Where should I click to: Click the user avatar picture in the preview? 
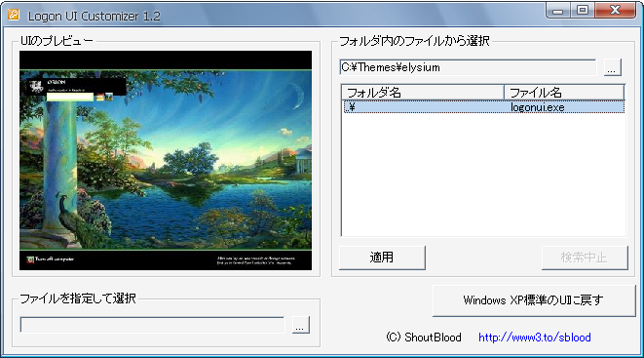coord(37,86)
